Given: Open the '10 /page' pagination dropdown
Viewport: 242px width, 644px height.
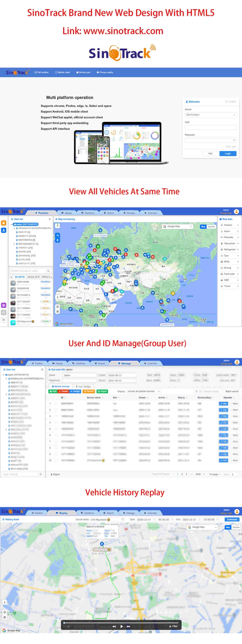Looking at the screenshot, I should pyautogui.click(x=215, y=474).
